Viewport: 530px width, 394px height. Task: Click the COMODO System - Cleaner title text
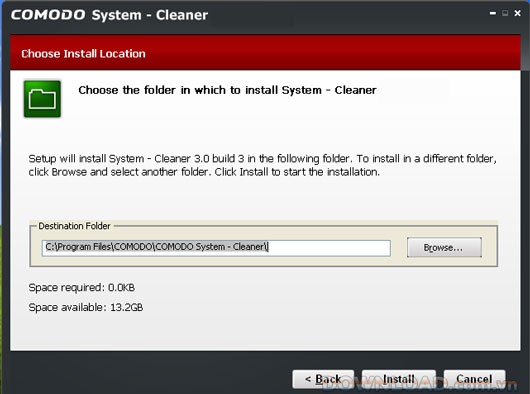tap(109, 15)
